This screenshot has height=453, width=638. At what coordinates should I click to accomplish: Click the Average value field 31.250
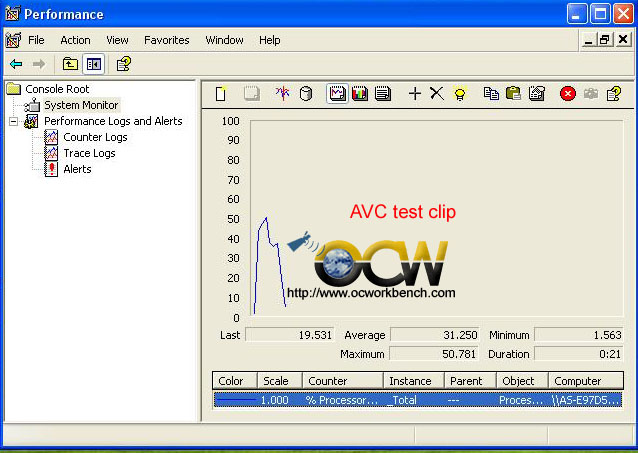click(435, 335)
